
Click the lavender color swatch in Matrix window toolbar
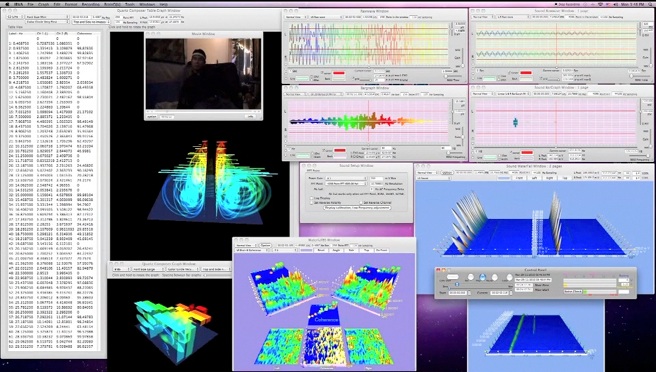click(x=307, y=250)
